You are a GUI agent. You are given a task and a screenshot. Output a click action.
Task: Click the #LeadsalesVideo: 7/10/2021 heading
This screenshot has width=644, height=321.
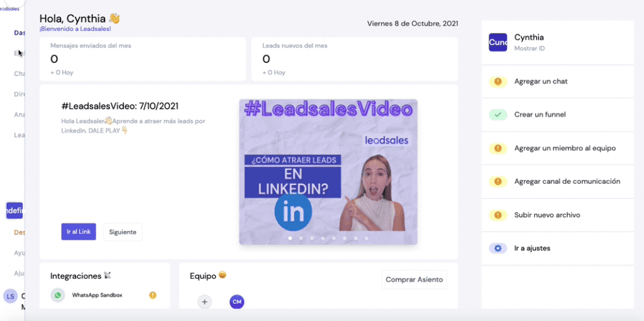tap(120, 106)
